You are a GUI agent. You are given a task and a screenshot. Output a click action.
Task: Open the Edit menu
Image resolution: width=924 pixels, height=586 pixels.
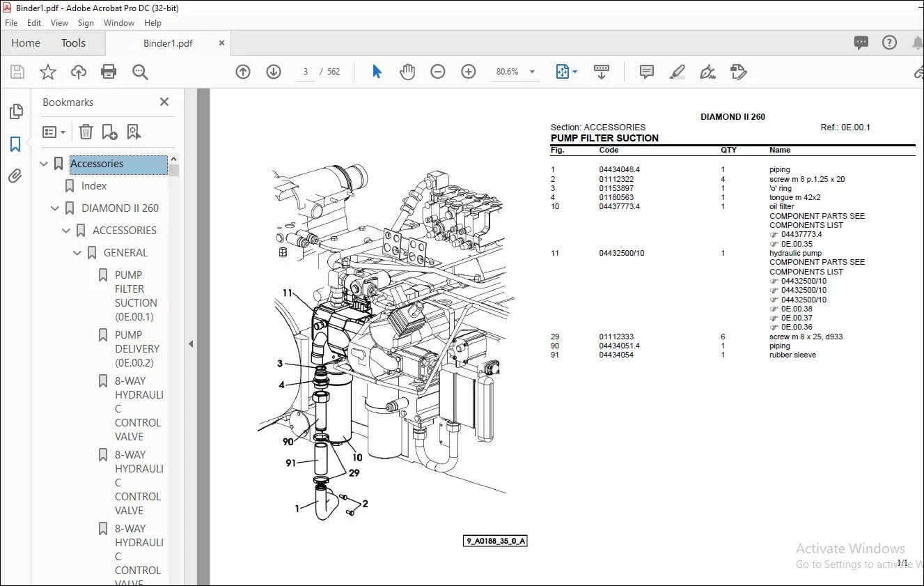point(34,23)
